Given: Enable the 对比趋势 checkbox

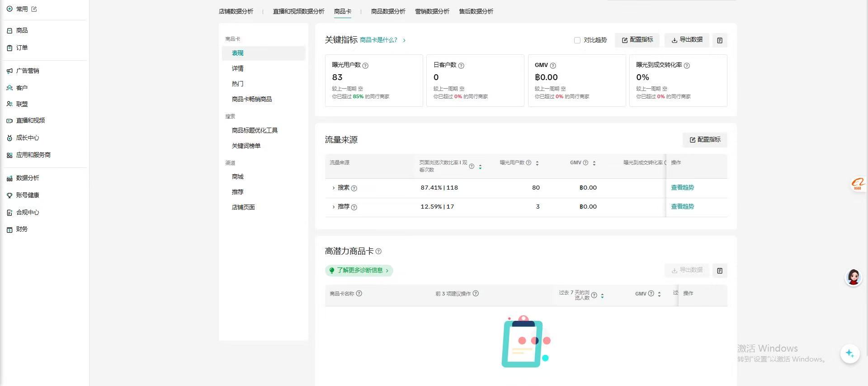Looking at the screenshot, I should pyautogui.click(x=577, y=40).
